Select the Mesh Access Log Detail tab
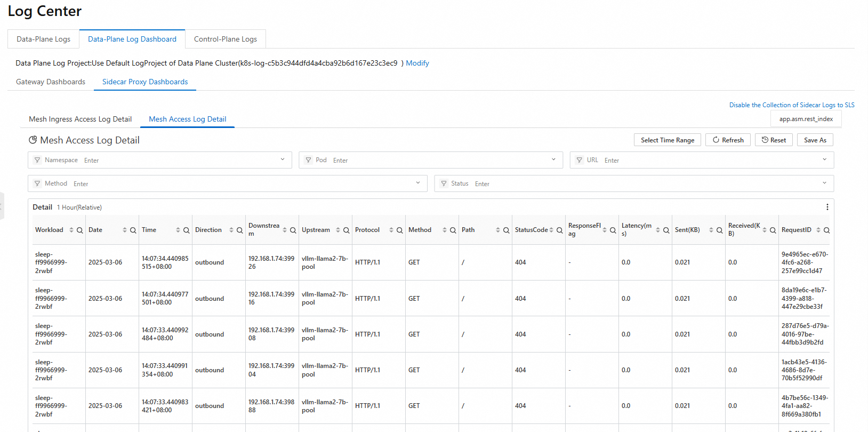This screenshot has width=868, height=432. point(188,119)
